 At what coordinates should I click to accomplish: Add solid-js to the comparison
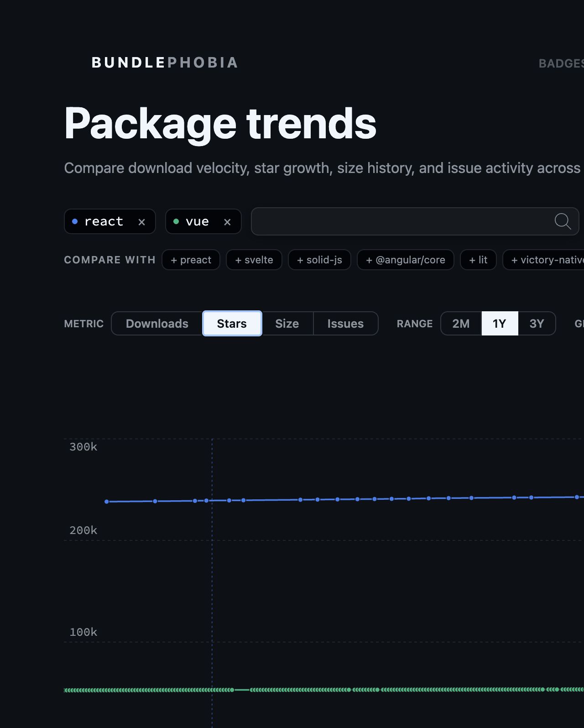pos(319,260)
